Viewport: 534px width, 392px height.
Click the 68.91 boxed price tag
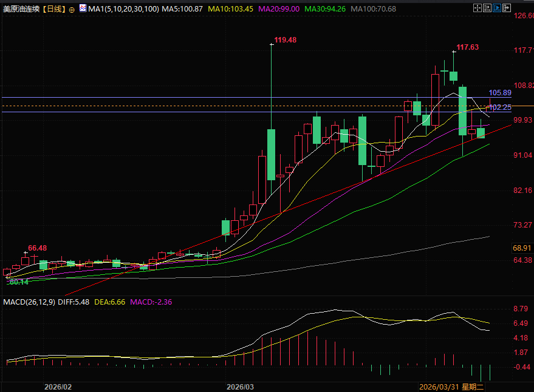coord(522,248)
